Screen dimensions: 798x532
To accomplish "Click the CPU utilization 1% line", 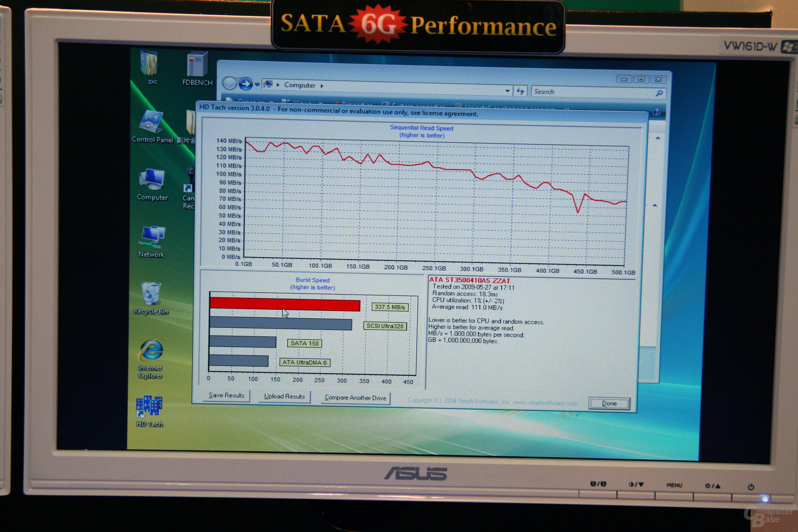I will click(x=468, y=300).
